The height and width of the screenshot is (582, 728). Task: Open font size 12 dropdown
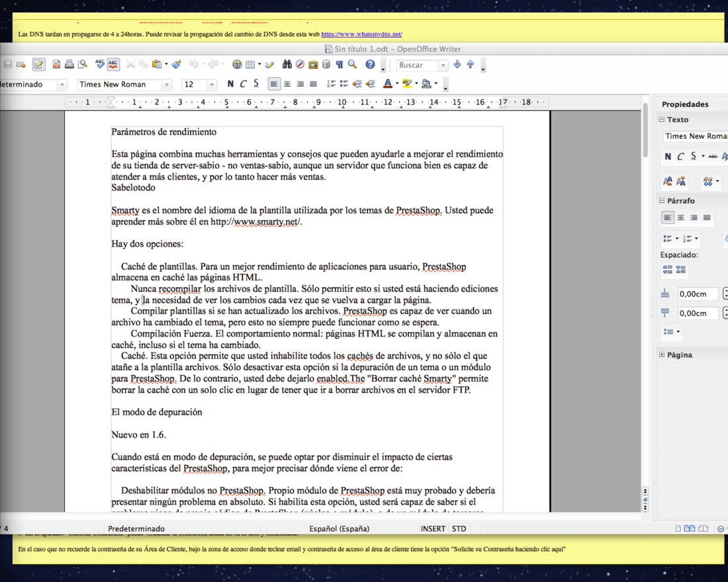tap(212, 85)
